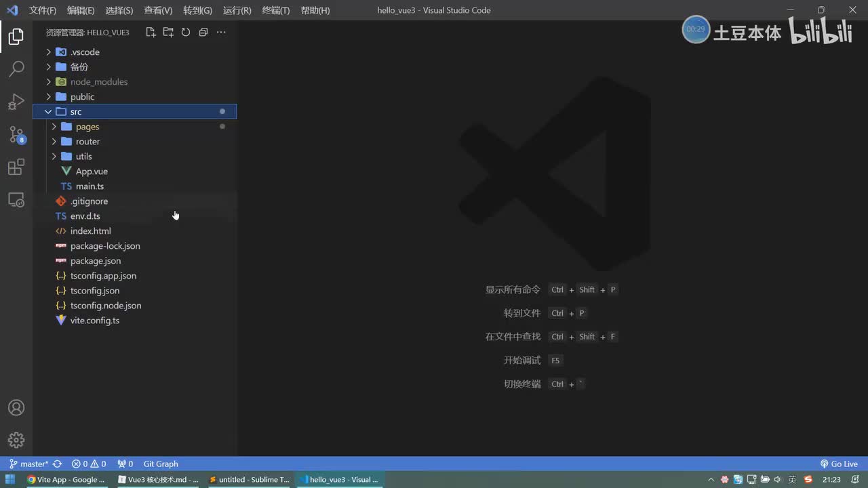Open the 选择(S) menu
Screen dimensions: 868x488
coord(119,10)
